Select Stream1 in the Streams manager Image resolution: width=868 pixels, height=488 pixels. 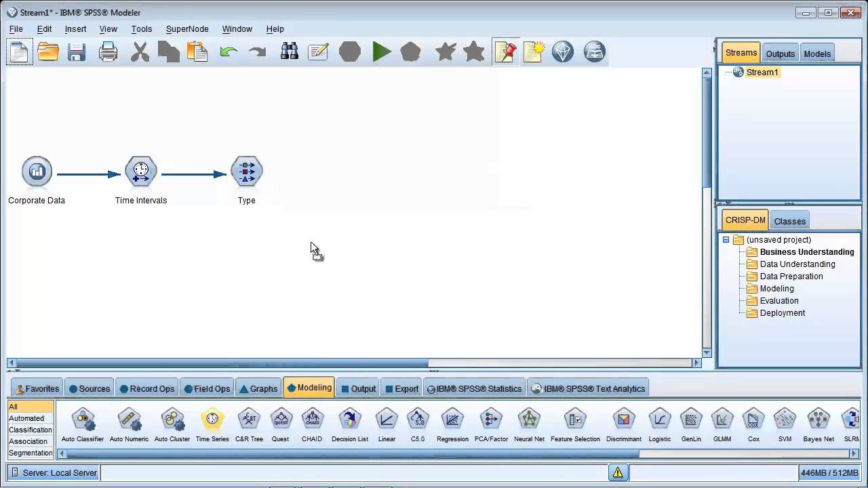[x=756, y=73]
